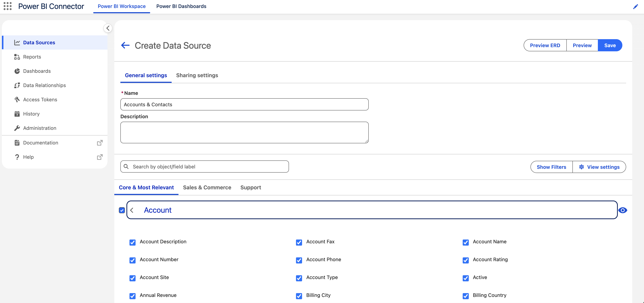Uncheck Billing Country field

(466, 296)
